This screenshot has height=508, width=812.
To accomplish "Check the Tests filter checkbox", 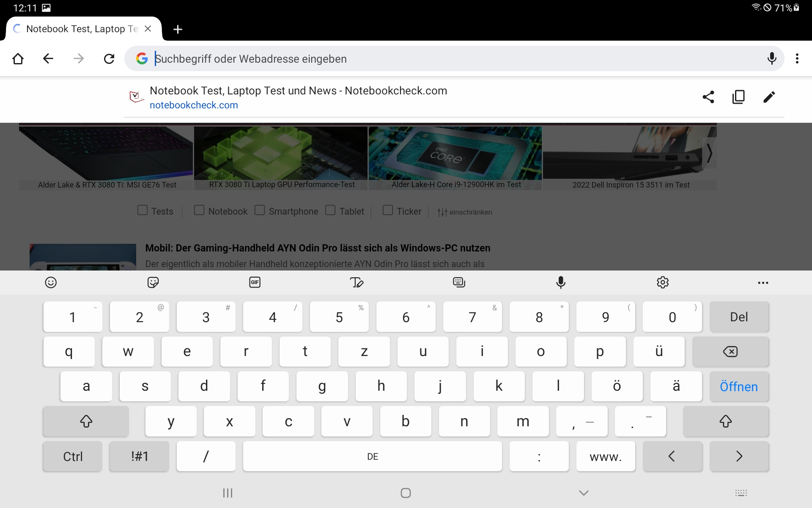I will click(x=143, y=210).
